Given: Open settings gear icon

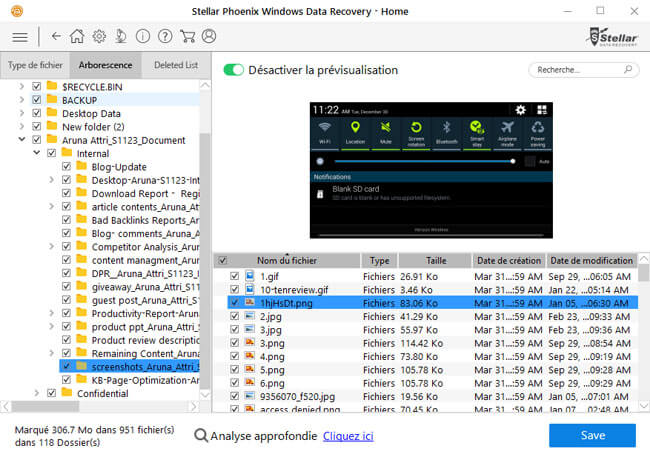Looking at the screenshot, I should (x=99, y=37).
